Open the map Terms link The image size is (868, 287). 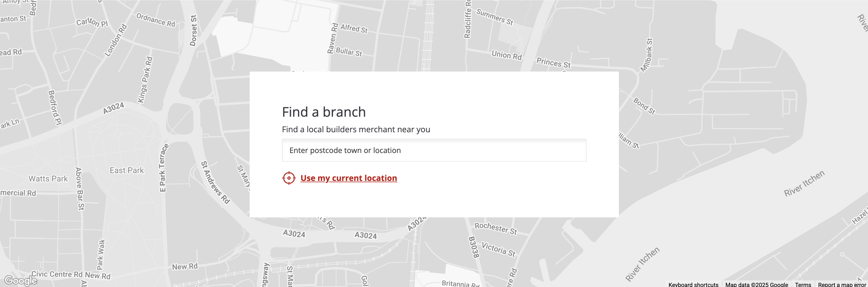click(x=803, y=284)
